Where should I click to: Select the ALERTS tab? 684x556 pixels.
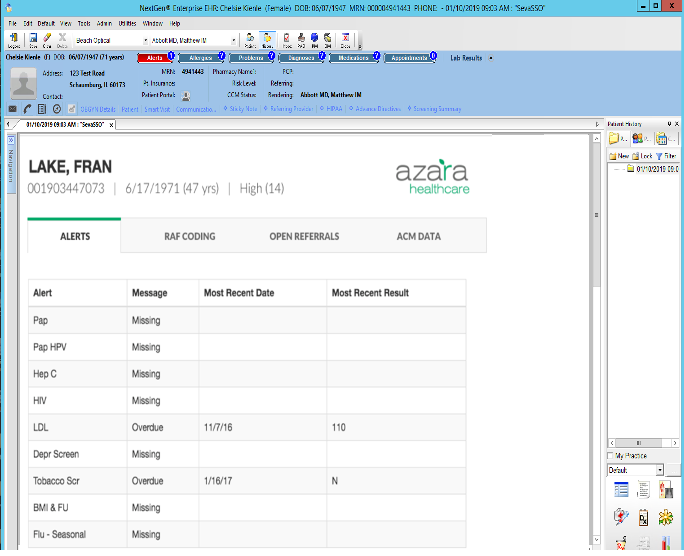point(75,236)
